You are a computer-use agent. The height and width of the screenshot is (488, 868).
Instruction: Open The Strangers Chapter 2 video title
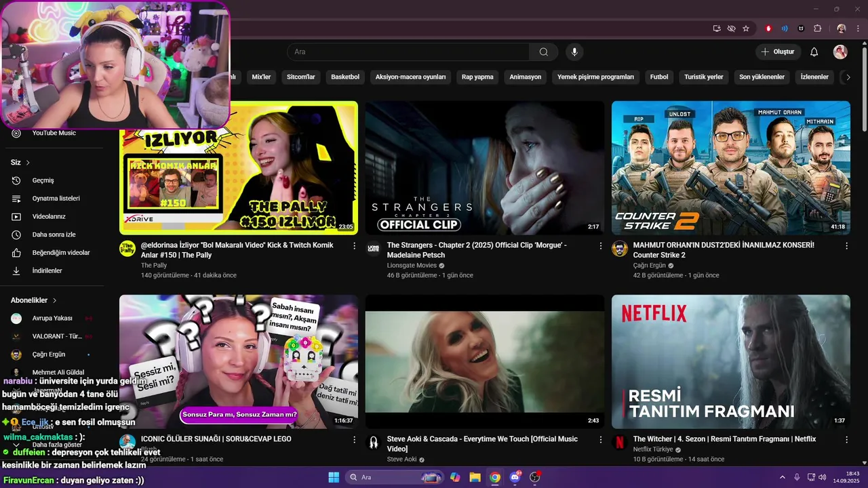pyautogui.click(x=477, y=250)
